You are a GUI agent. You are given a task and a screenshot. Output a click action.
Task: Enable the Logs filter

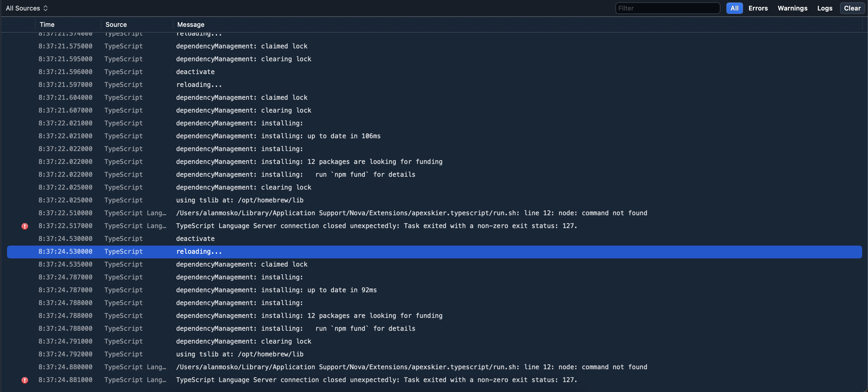pyautogui.click(x=825, y=8)
